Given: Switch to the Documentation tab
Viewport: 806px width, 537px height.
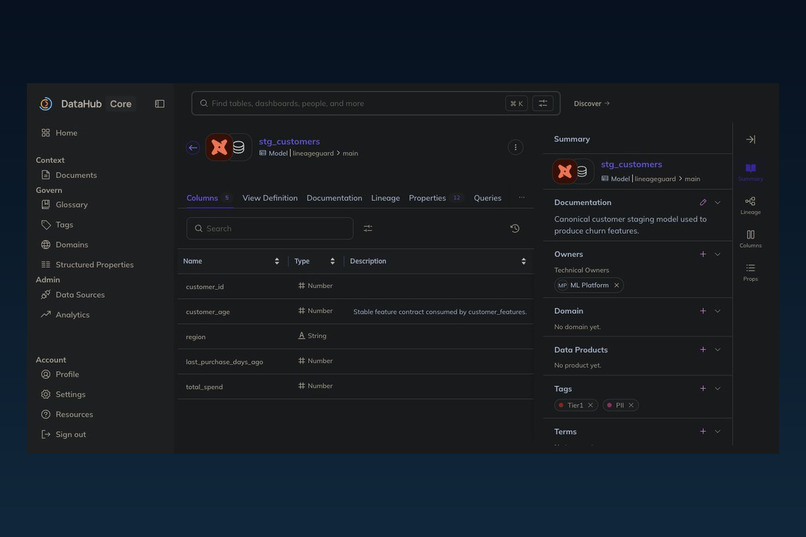Looking at the screenshot, I should pos(334,198).
